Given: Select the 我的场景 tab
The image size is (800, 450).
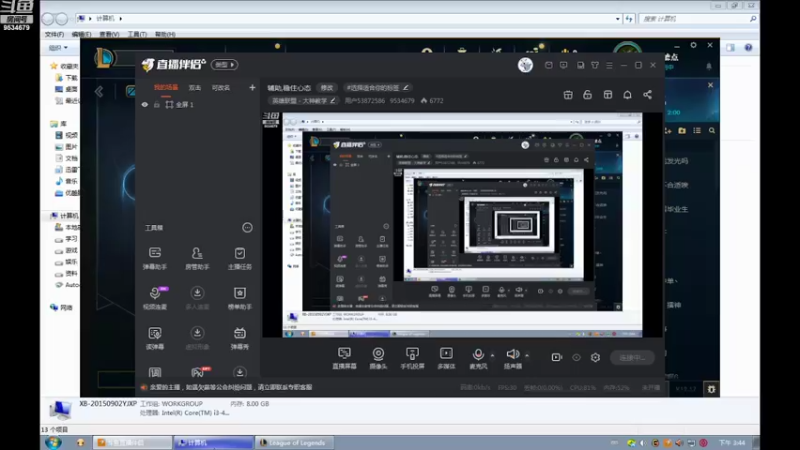Looking at the screenshot, I should (x=166, y=88).
